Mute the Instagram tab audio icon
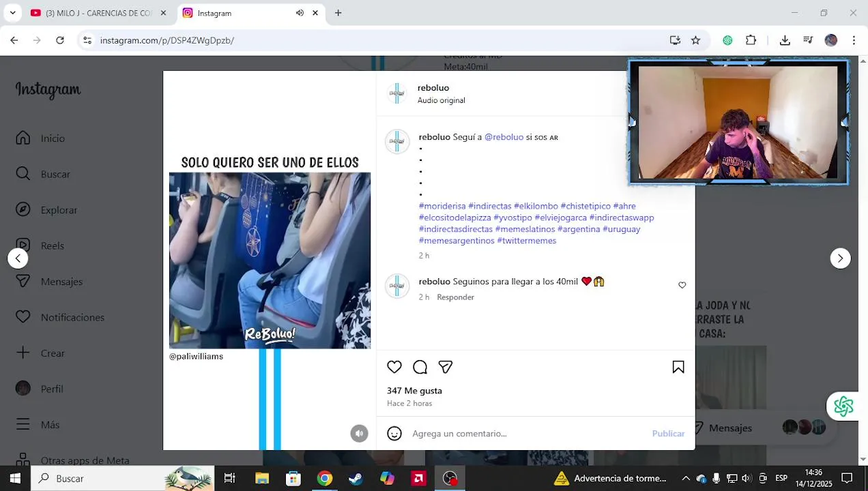The width and height of the screenshot is (868, 491). pyautogui.click(x=300, y=13)
